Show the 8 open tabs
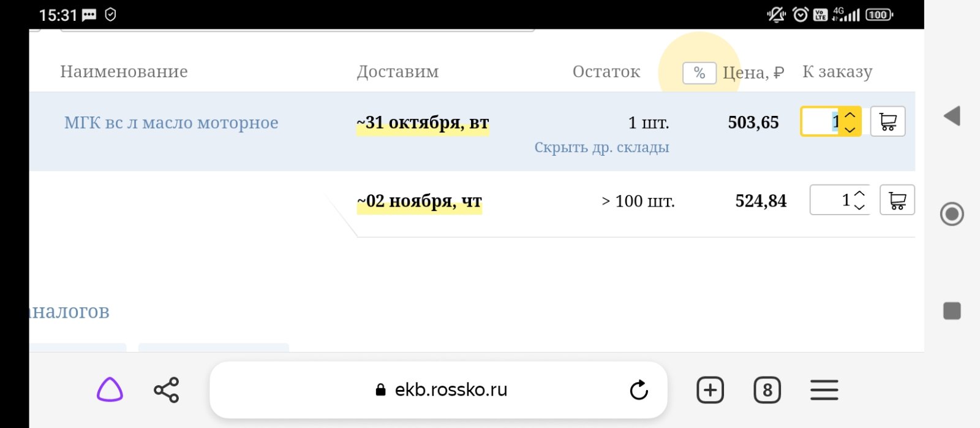Viewport: 980px width, 428px height. (767, 390)
